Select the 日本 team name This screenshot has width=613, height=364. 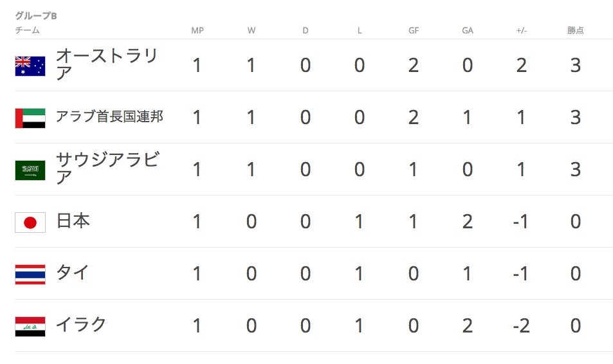(73, 221)
